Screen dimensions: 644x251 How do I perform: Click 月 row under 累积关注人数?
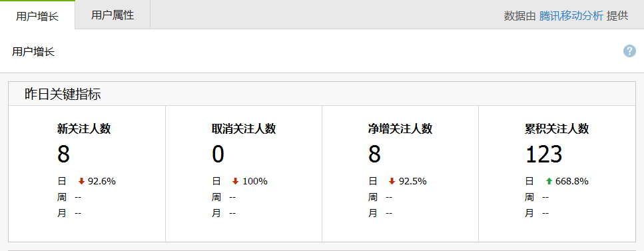click(537, 213)
